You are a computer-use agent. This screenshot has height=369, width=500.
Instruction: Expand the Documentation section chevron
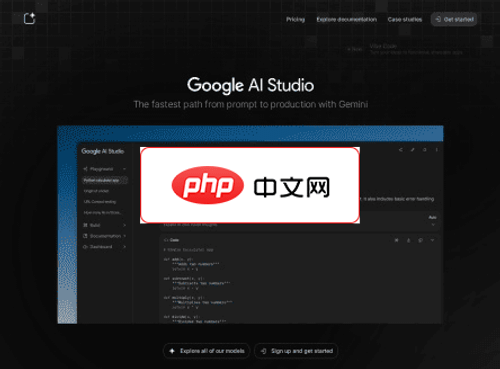(x=124, y=236)
